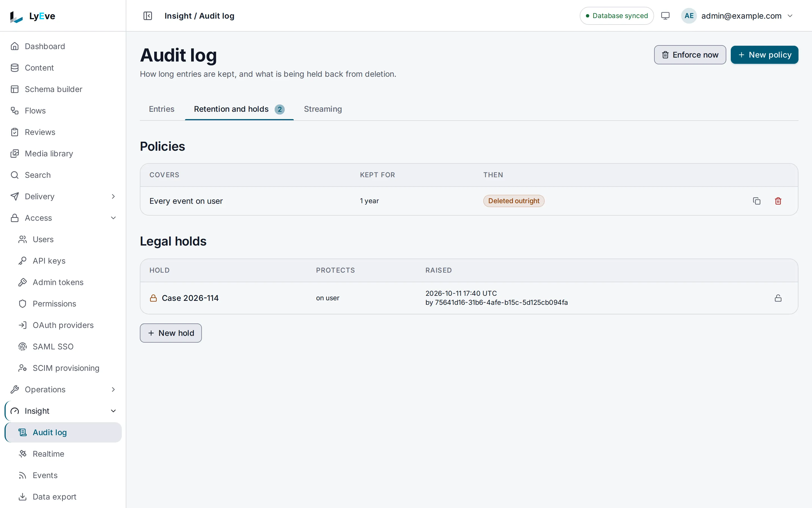812x508 pixels.
Task: Click the Case 2026-114 hold name
Action: (190, 298)
